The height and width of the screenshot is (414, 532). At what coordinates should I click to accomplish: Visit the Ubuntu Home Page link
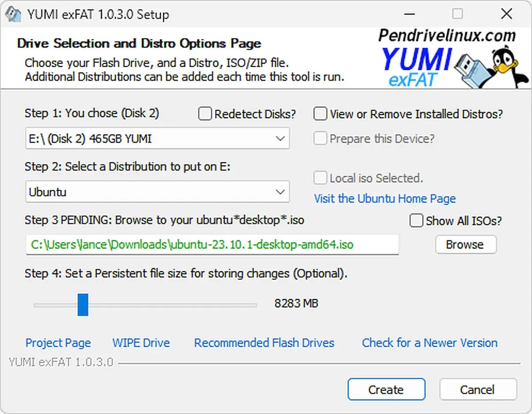pyautogui.click(x=385, y=199)
